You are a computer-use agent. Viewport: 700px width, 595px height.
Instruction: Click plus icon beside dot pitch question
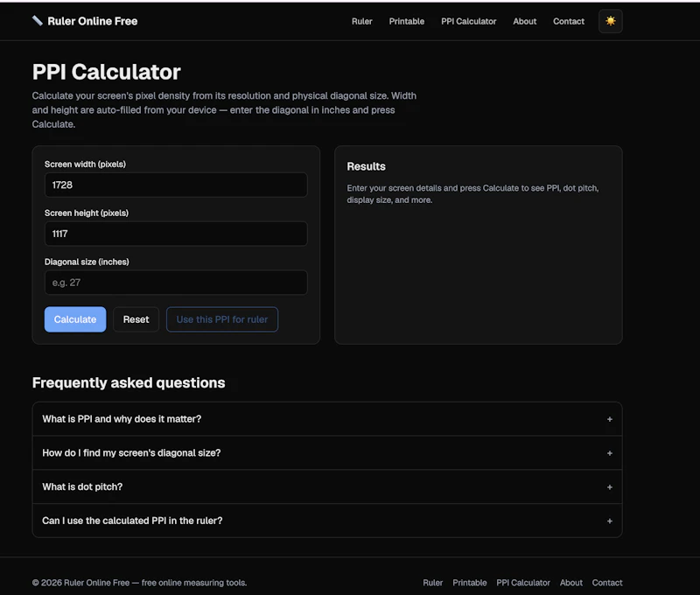coord(609,487)
